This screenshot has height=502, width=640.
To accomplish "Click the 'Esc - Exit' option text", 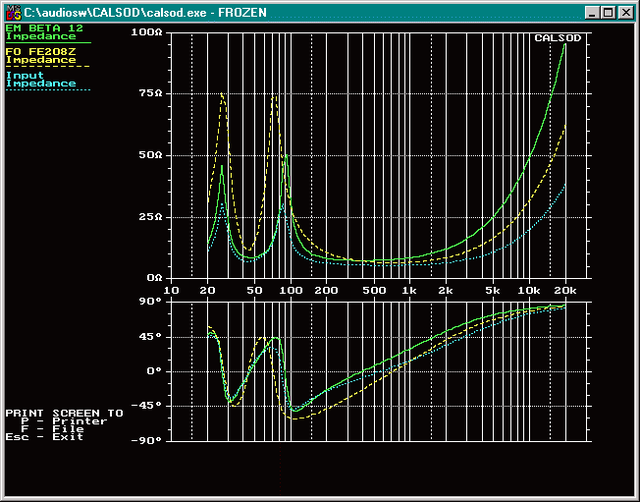I will point(44,437).
